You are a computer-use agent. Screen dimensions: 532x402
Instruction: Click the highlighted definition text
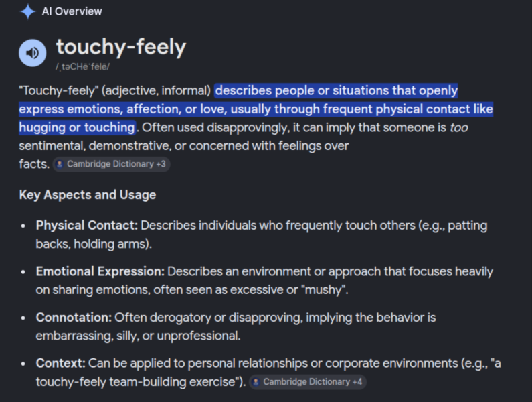point(256,109)
